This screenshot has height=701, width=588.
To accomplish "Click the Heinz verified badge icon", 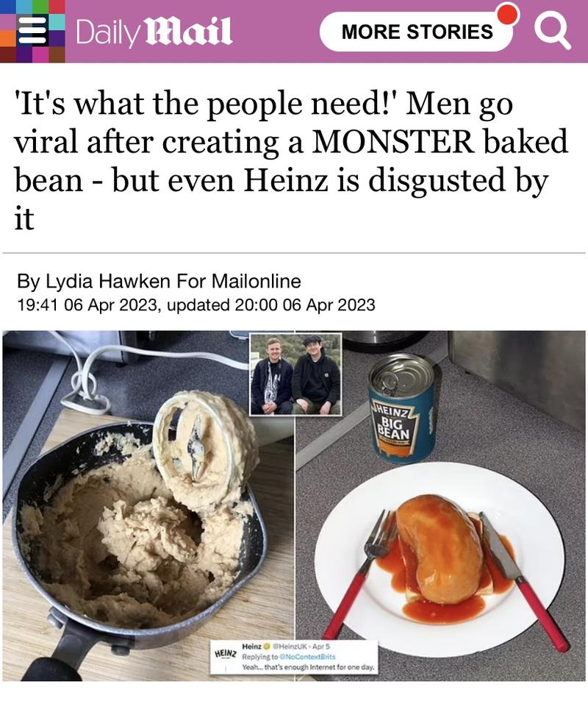I will coord(268,647).
